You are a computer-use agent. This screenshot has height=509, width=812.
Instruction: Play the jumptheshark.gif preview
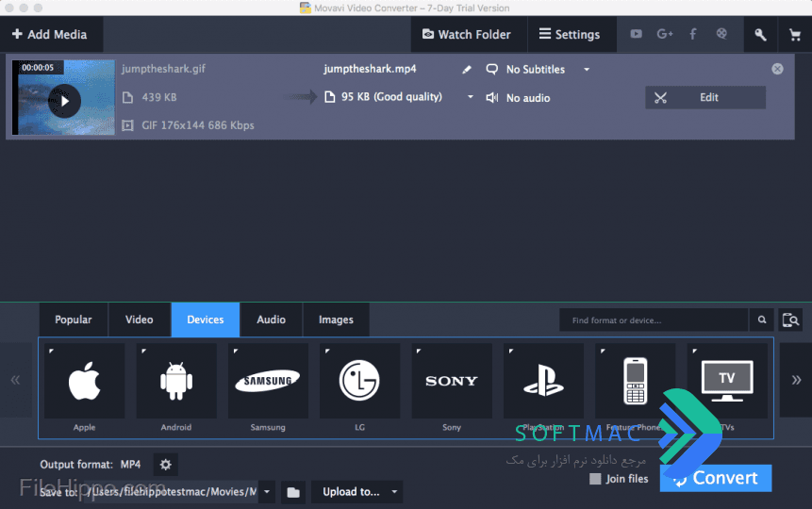(x=64, y=101)
